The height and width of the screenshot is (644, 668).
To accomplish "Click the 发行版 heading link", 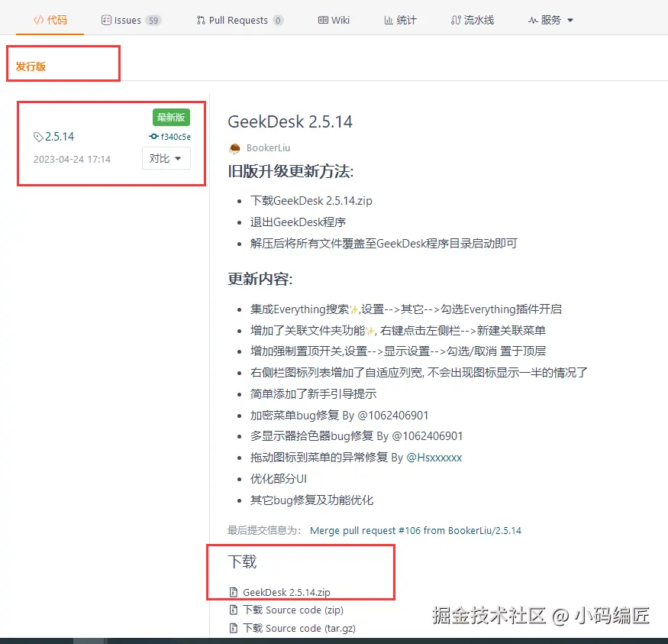I will (x=31, y=66).
